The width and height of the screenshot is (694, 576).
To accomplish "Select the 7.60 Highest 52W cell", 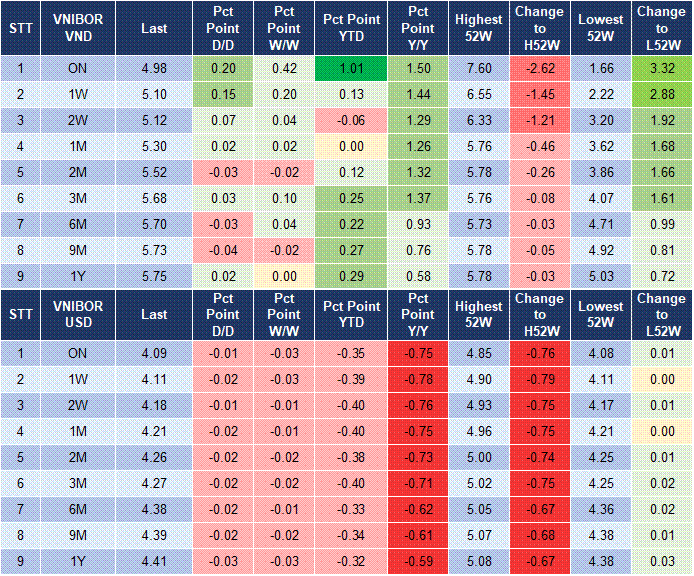I will [x=478, y=68].
